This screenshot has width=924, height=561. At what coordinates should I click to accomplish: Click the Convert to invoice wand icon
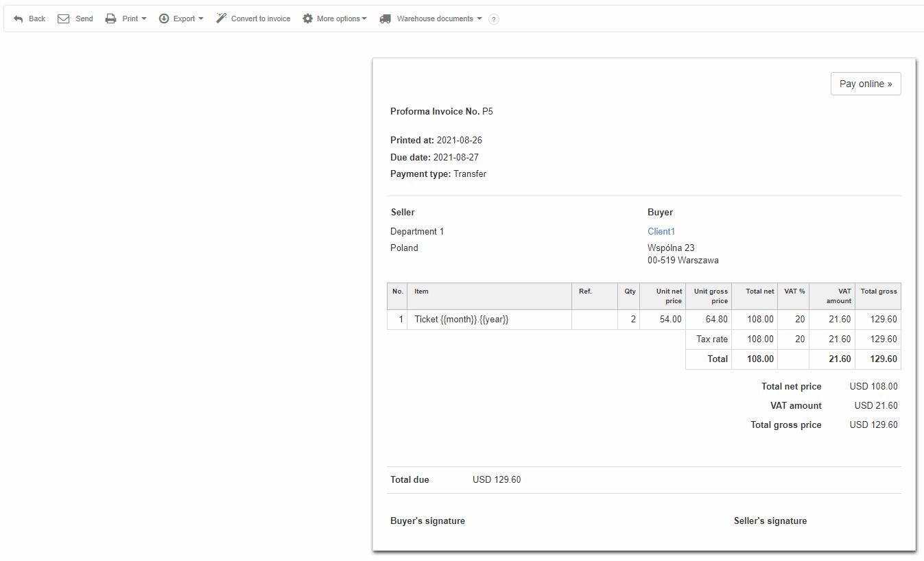click(x=221, y=19)
